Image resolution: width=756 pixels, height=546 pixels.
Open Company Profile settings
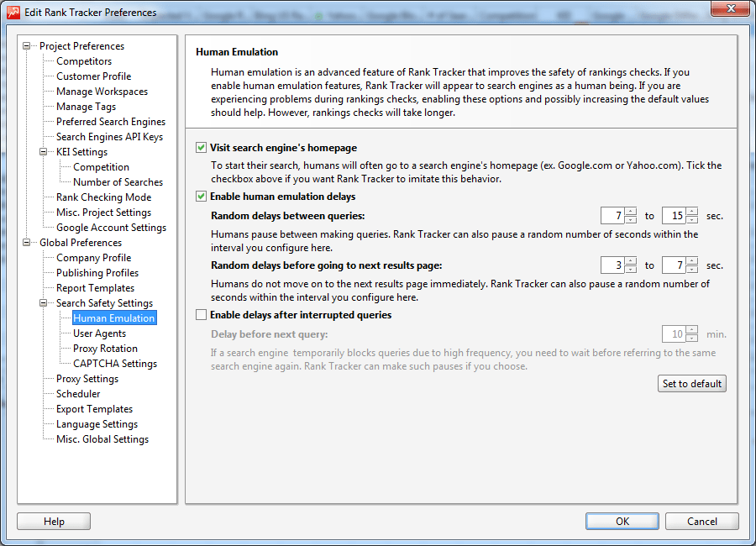(x=93, y=258)
